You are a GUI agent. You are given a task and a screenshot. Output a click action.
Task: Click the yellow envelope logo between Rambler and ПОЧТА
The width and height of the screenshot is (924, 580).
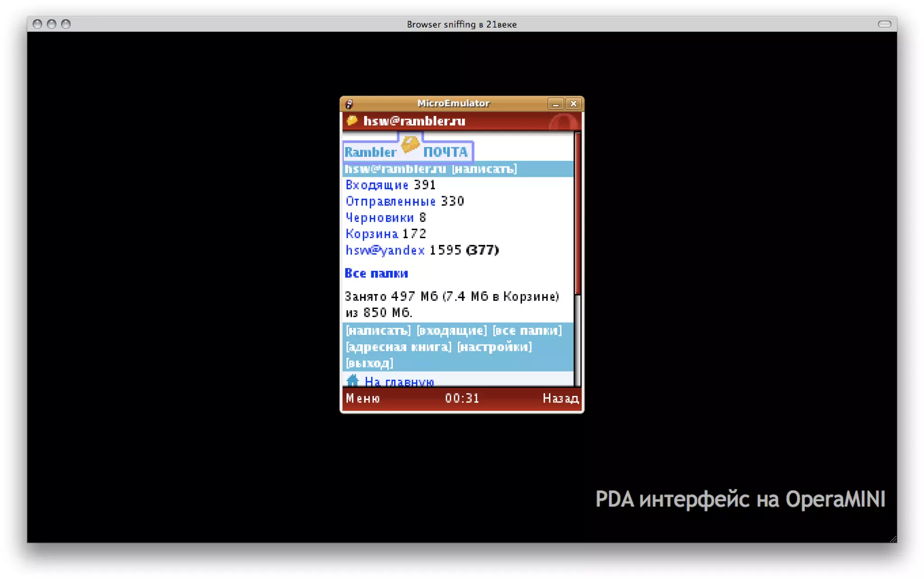coord(410,145)
